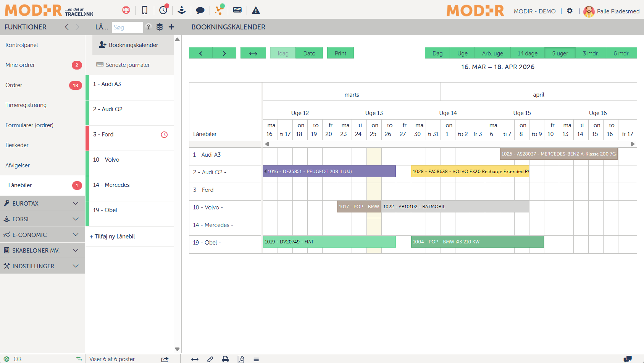Click the PDF export icon in footer

coord(241,359)
